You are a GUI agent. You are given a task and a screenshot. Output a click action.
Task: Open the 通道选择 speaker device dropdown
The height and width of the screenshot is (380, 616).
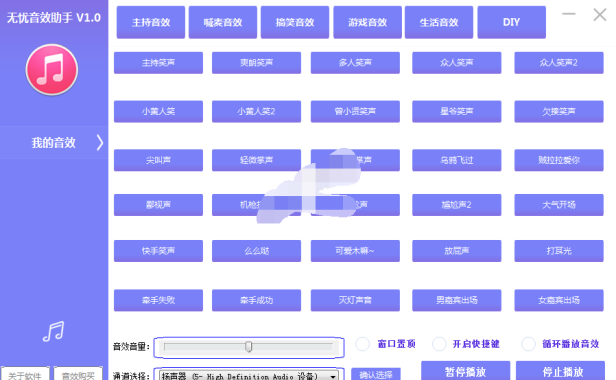[249, 376]
